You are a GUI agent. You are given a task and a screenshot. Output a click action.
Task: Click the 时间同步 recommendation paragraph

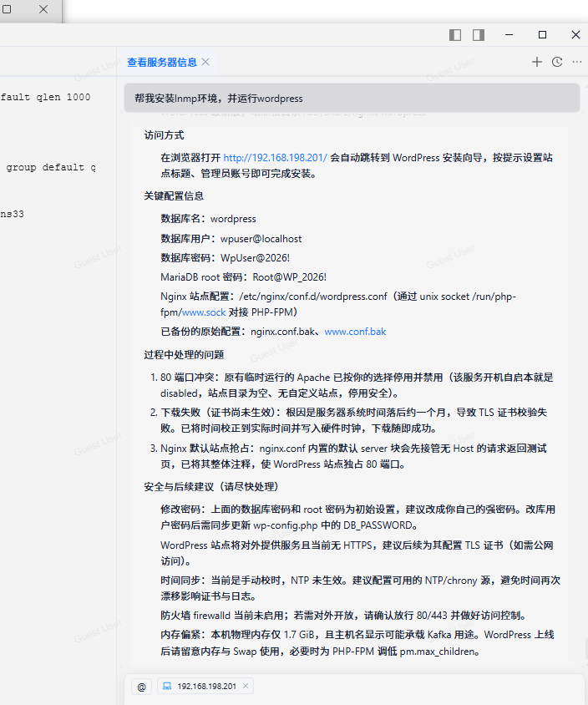(361, 588)
